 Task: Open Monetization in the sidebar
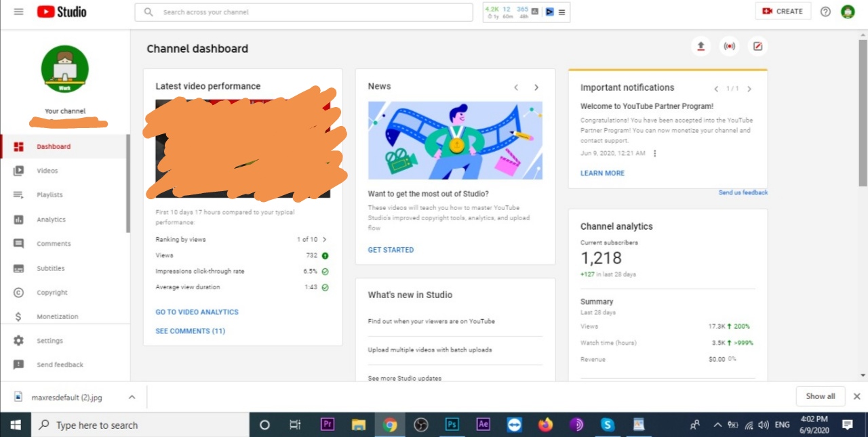click(x=63, y=316)
